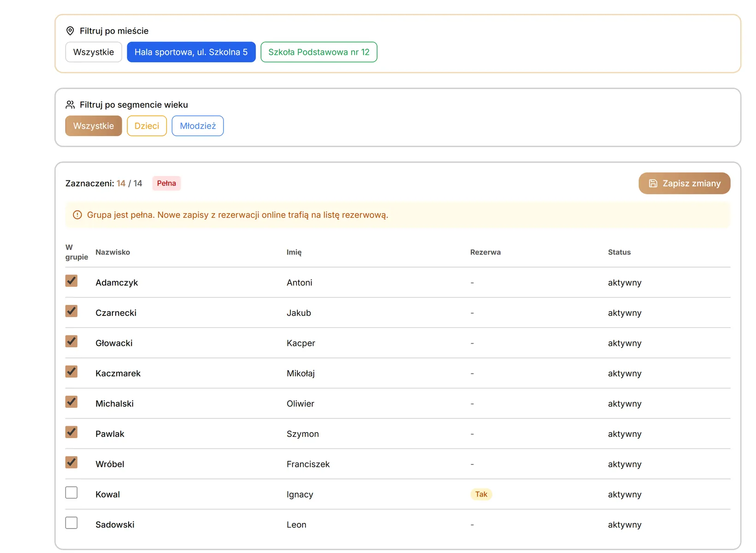Uncheck Wróbel Franciszek from the group
Screen dimensions: 756x553
pos(71,463)
